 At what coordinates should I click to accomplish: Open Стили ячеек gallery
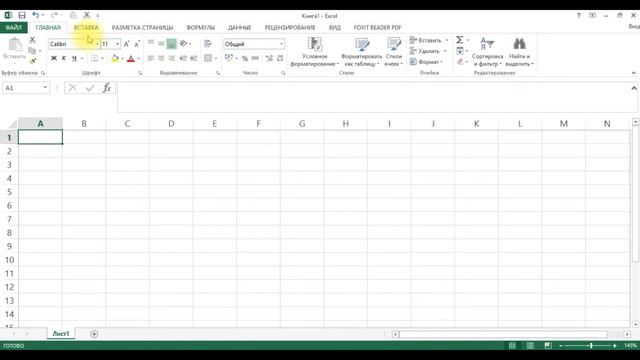[394, 52]
